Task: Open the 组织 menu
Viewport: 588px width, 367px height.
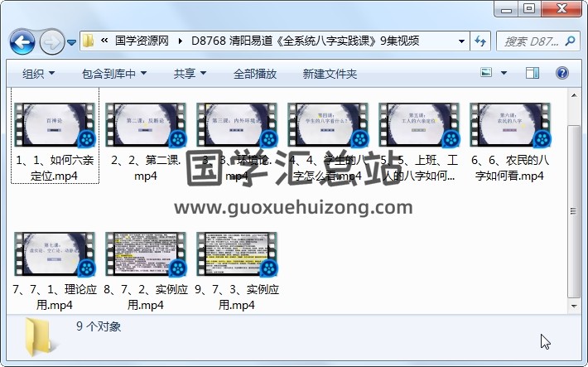Action: click(x=38, y=74)
